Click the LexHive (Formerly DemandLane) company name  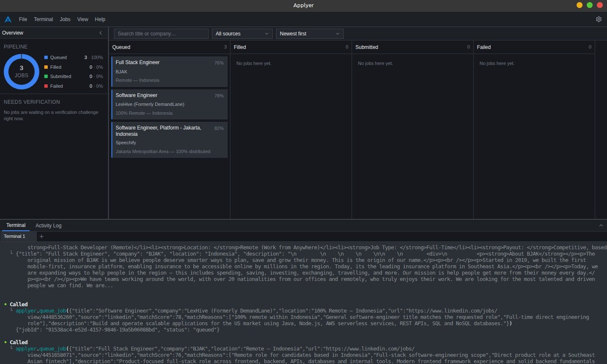(x=150, y=104)
